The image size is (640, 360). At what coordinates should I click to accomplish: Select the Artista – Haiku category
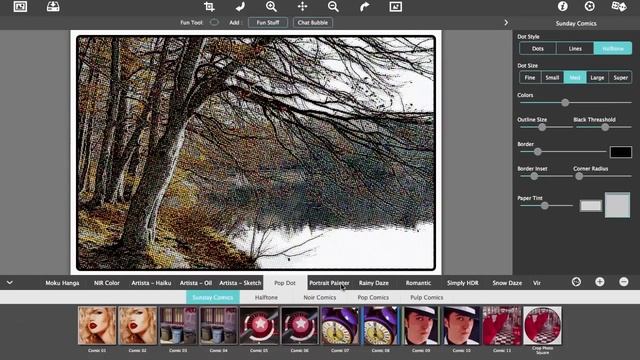click(x=151, y=283)
